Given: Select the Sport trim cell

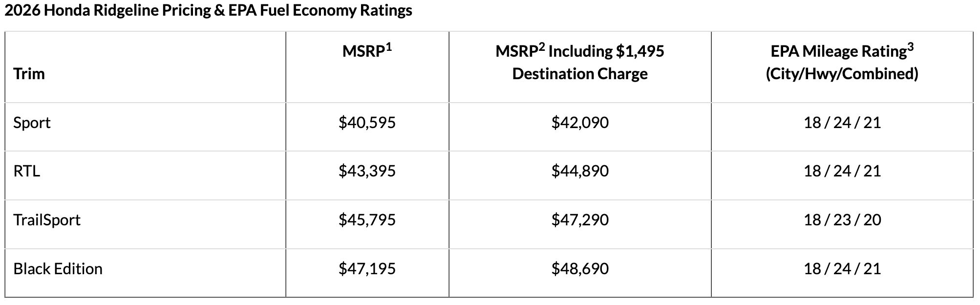Looking at the screenshot, I should [x=32, y=122].
